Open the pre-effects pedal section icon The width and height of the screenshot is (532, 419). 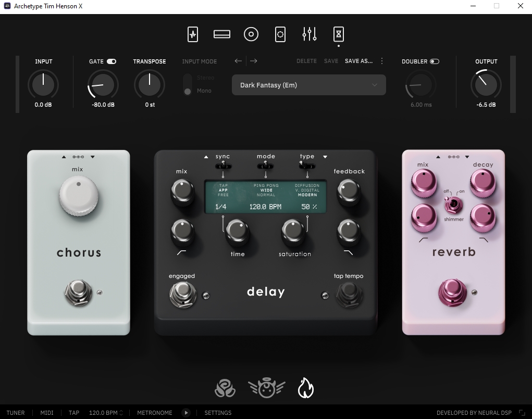click(222, 34)
